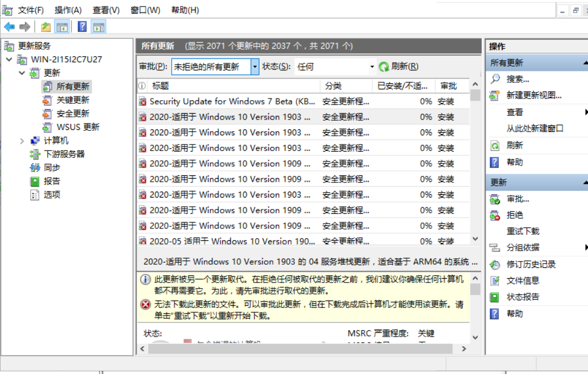This screenshot has width=588, height=374.
Task: Expand the 计算机 tree node
Action: click(22, 141)
